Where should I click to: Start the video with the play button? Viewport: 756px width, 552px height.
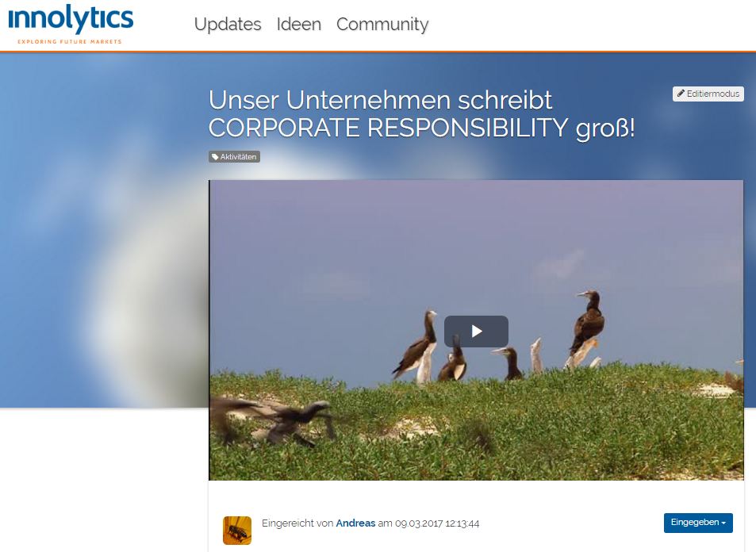tap(476, 332)
